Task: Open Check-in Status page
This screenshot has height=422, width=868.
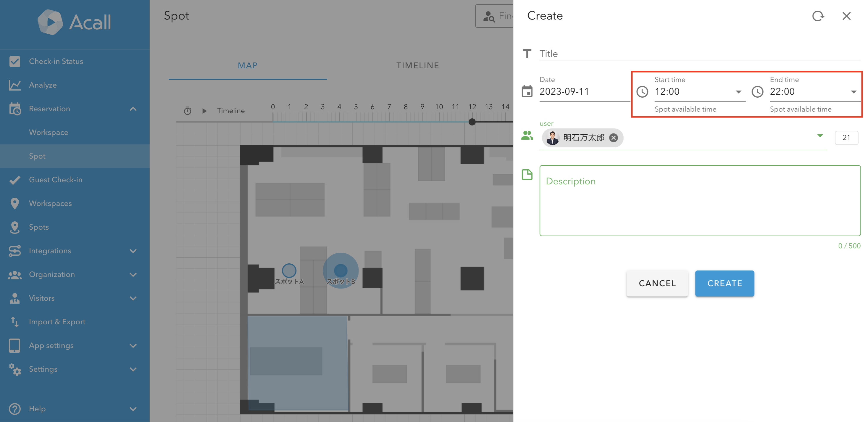Action: [x=75, y=61]
